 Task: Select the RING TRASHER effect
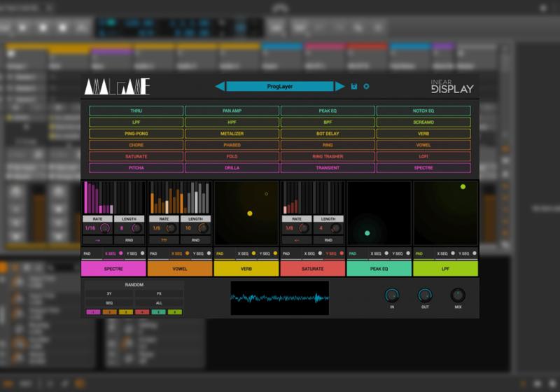[328, 156]
